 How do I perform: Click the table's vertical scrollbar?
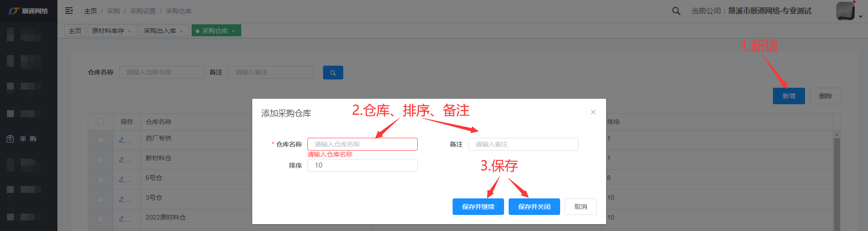[837, 184]
